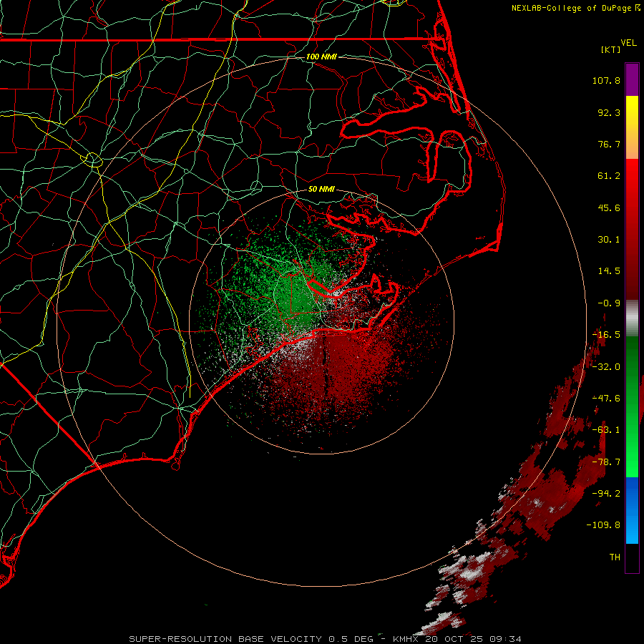Select the -0.9 scale value
The width and height of the screenshot is (644, 644).
[609, 303]
